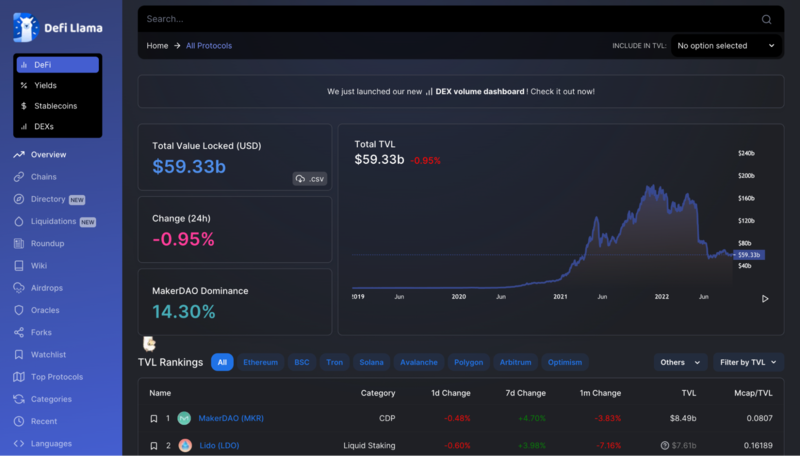Click the Top Protocols map icon
The image size is (800, 456).
point(19,376)
